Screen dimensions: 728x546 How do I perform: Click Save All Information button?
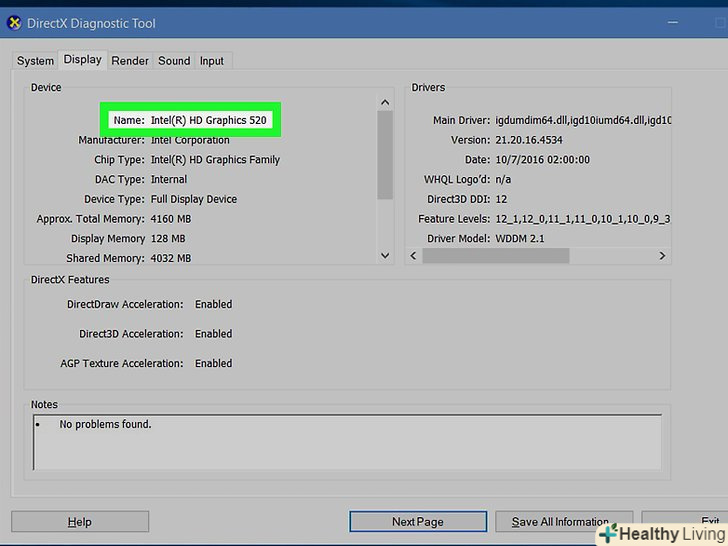pos(564,522)
